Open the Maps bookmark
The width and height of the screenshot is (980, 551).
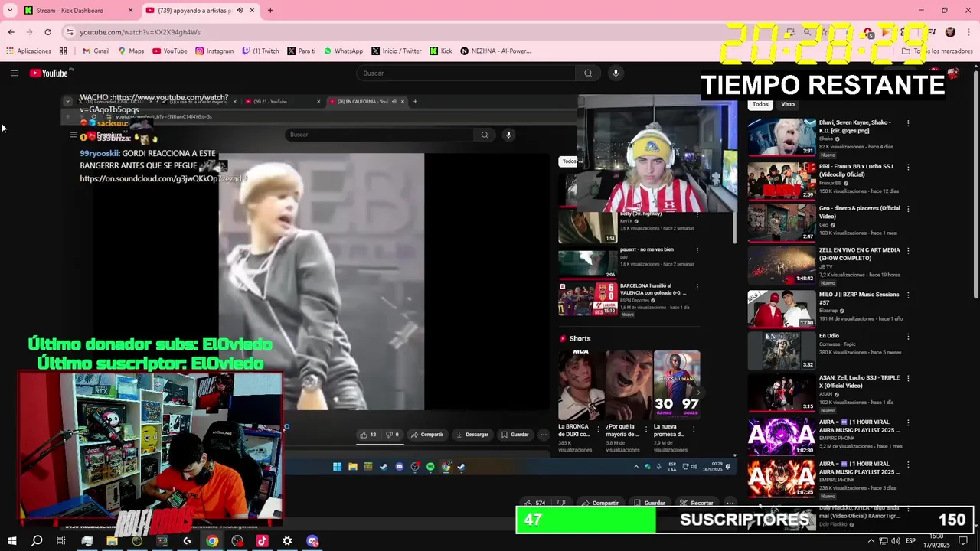(x=131, y=51)
